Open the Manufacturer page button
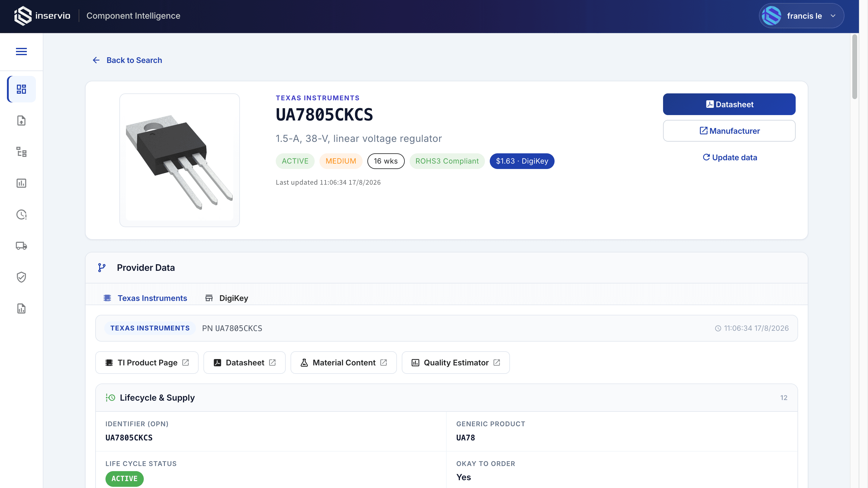This screenshot has width=868, height=488. pyautogui.click(x=729, y=131)
